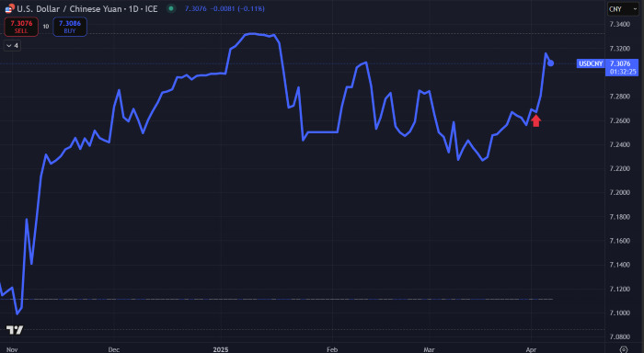Click the Feb label on time axis
The height and width of the screenshot is (353, 644).
[332, 349]
